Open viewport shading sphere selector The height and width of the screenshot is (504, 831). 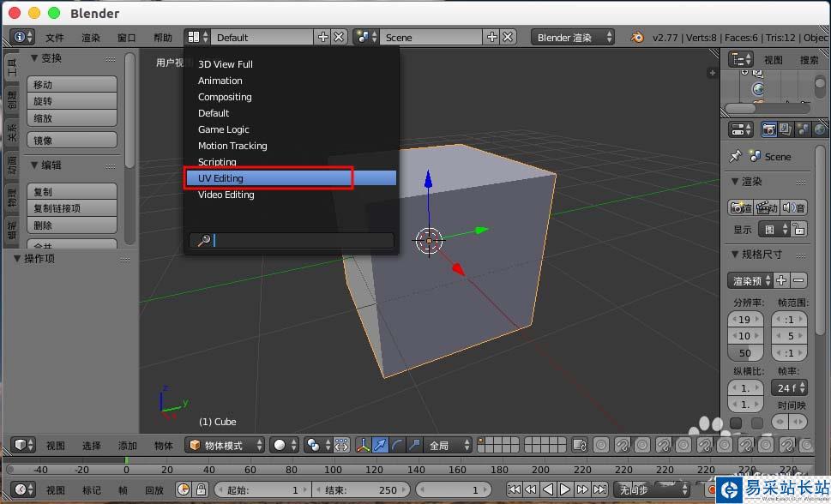tap(284, 445)
